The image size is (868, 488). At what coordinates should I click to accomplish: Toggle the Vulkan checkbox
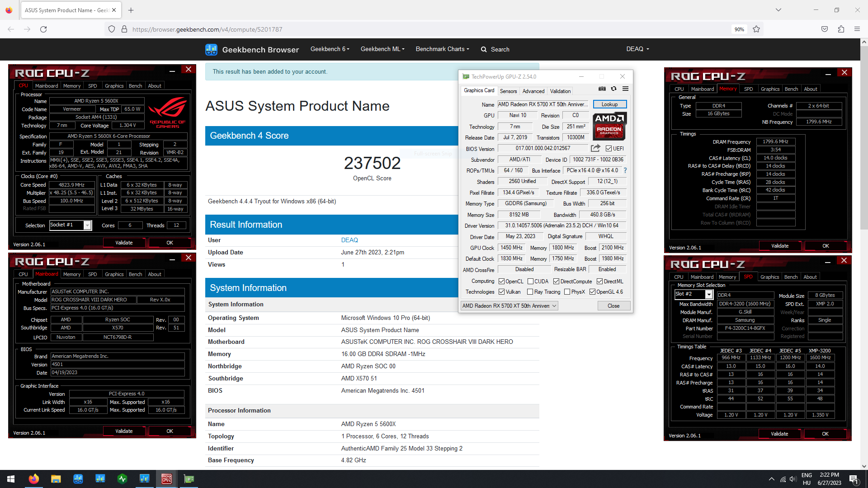[x=501, y=292]
